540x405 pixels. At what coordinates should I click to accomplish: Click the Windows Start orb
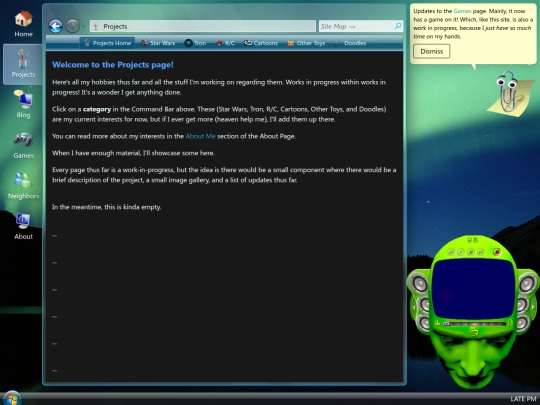(x=11, y=398)
